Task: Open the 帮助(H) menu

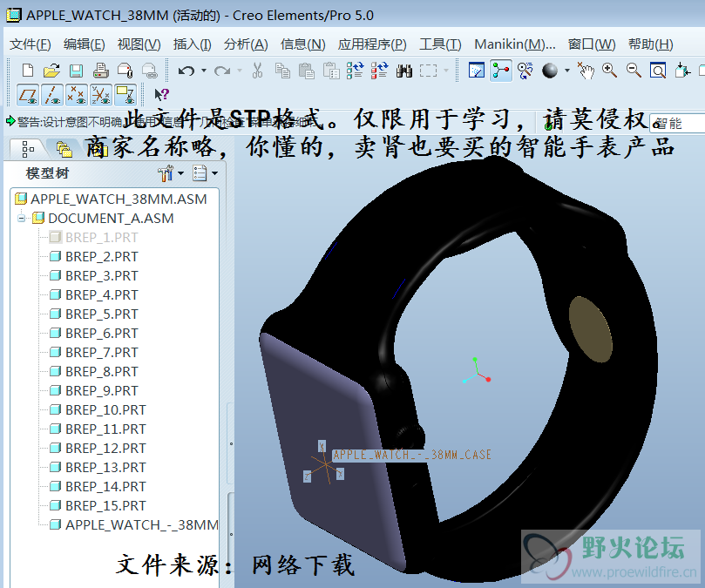Action: pos(651,44)
